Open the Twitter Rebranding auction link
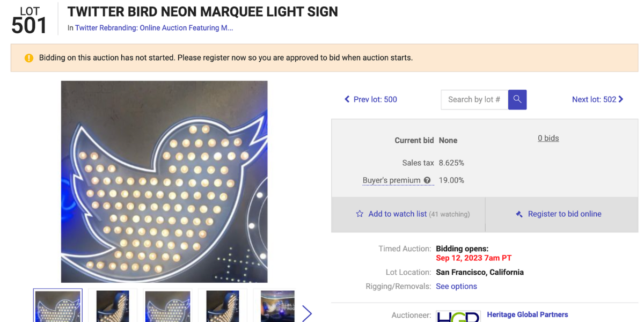This screenshot has height=322, width=644. point(154,28)
